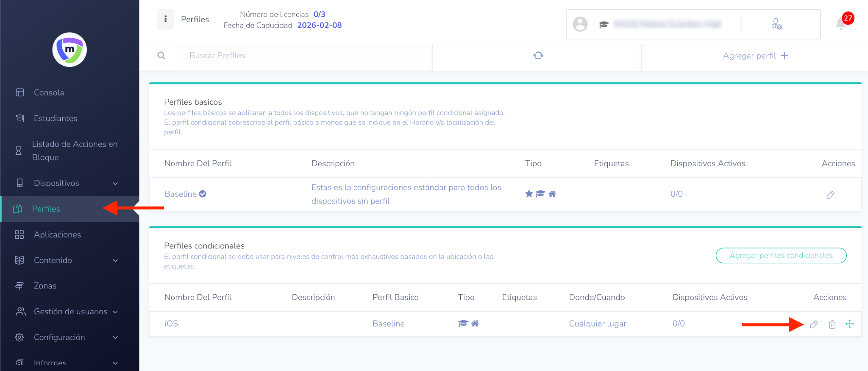Click the user avatar icon
The image size is (868, 371).
(x=580, y=24)
